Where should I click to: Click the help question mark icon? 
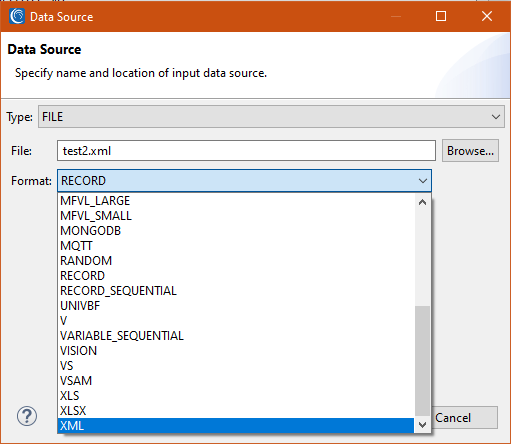point(27,416)
